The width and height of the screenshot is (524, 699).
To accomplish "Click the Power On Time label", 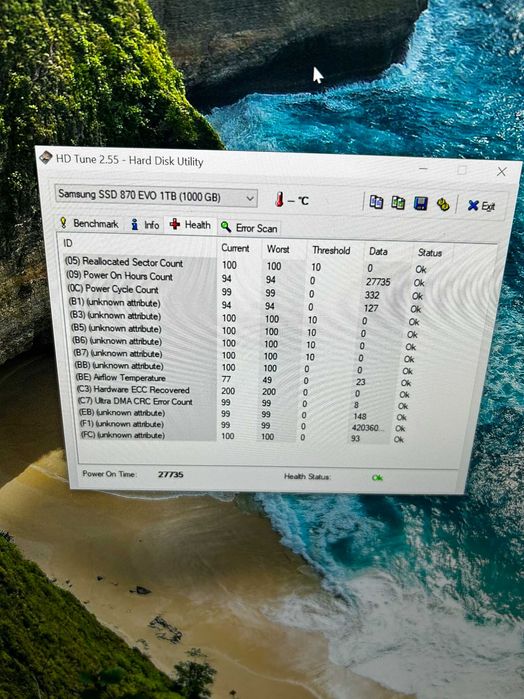I will point(109,474).
